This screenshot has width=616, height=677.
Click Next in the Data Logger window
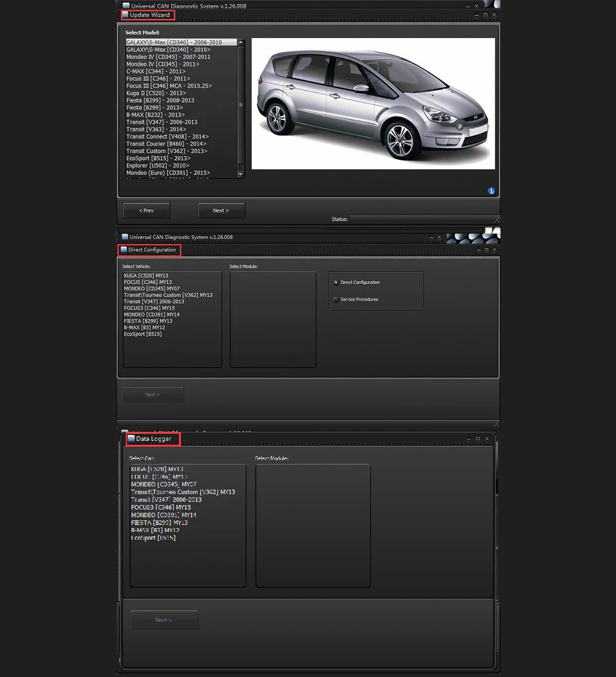coord(164,620)
